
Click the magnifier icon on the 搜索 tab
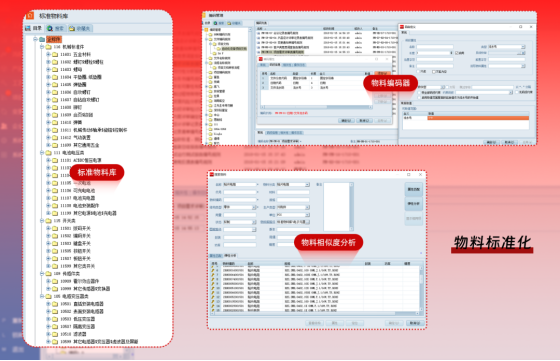[50, 28]
